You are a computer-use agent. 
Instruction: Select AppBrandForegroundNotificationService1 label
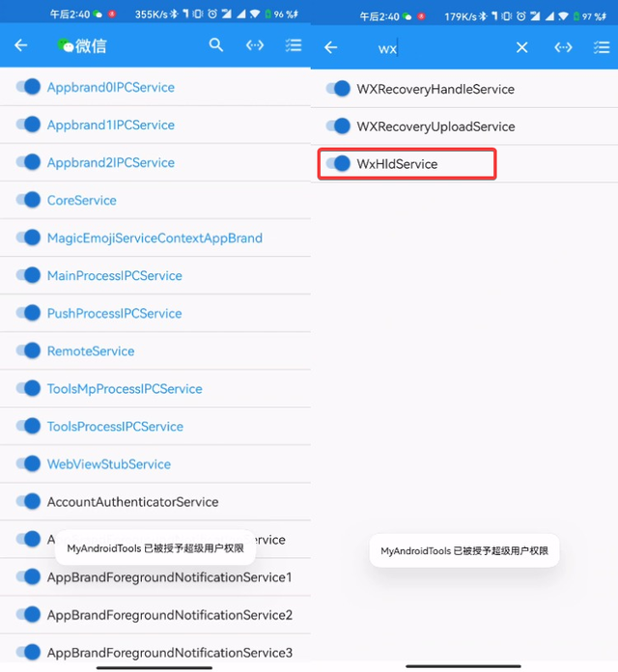point(170,577)
